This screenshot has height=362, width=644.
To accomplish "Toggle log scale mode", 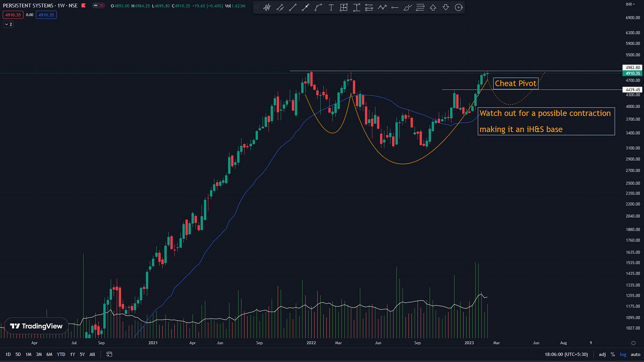I will click(x=623, y=354).
